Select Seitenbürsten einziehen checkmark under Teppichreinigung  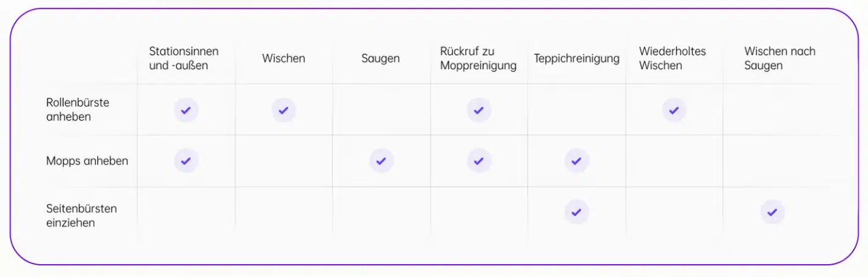(x=577, y=212)
